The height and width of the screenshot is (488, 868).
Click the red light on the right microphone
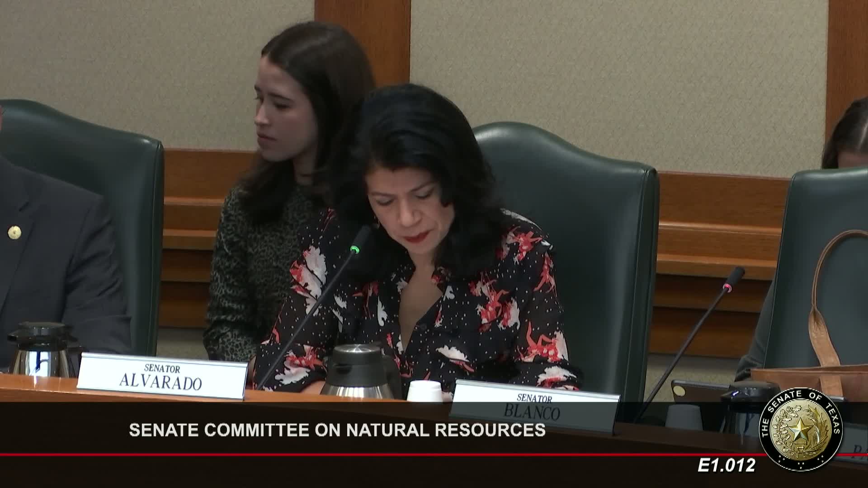(728, 286)
